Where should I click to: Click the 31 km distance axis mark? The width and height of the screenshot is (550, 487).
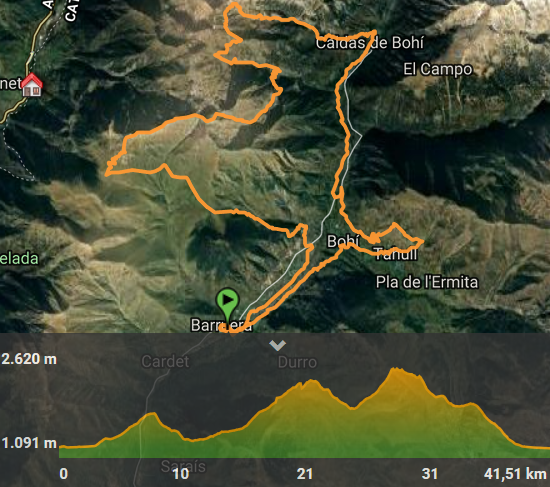430,474
